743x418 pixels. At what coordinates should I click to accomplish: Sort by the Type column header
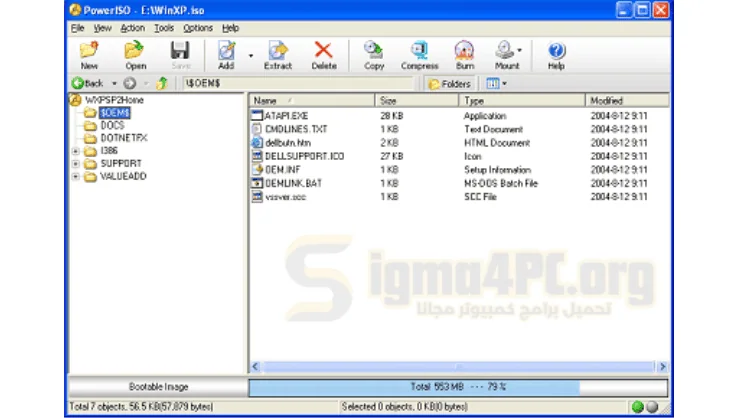tap(522, 100)
